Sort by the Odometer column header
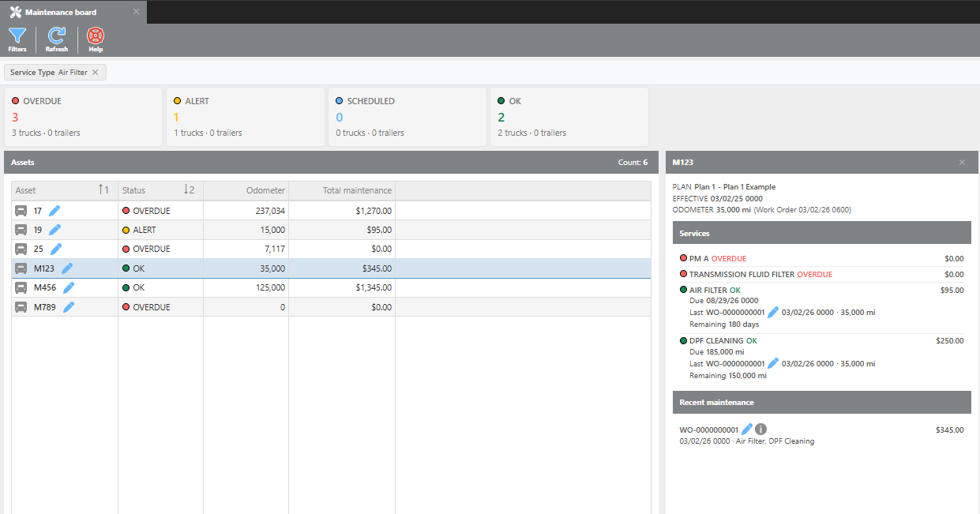 click(246, 190)
